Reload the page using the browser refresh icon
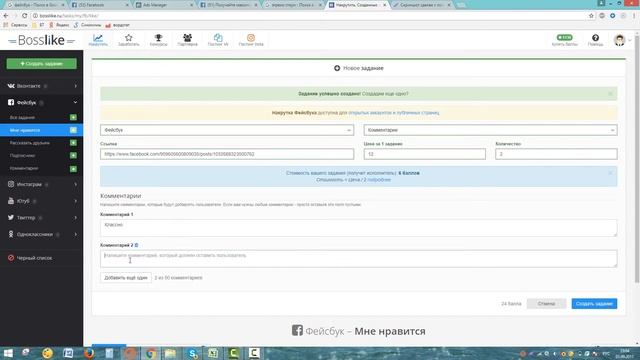 [x=24, y=16]
